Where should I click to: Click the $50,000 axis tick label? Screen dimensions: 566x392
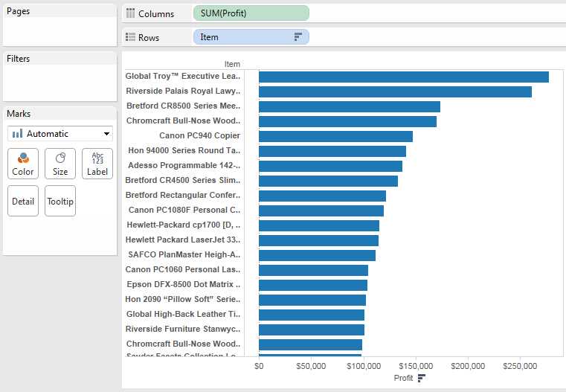(x=311, y=366)
